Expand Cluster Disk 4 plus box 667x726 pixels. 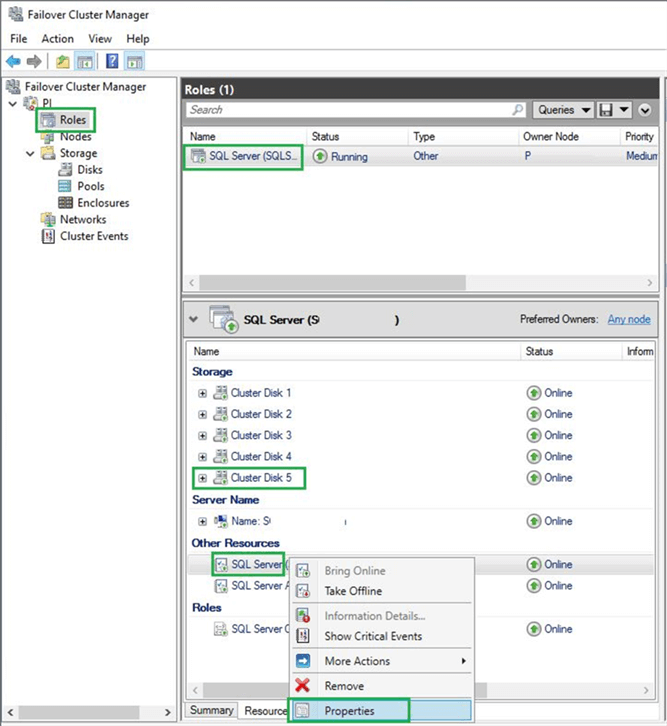pyautogui.click(x=202, y=457)
